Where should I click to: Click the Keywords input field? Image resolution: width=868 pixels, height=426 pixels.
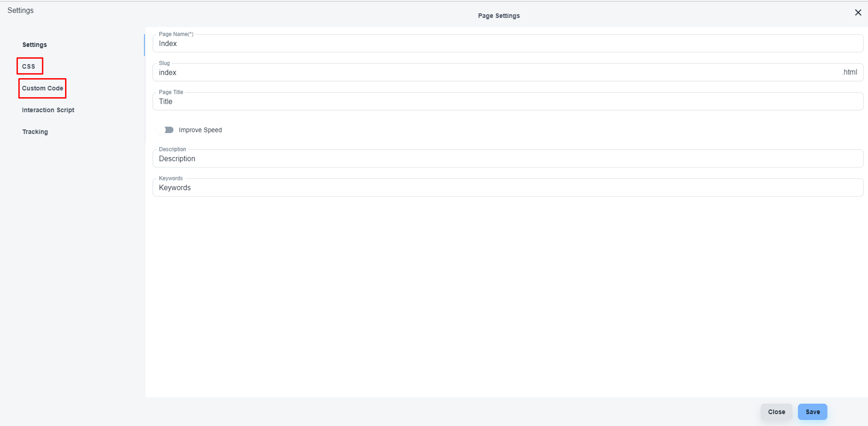pos(507,188)
